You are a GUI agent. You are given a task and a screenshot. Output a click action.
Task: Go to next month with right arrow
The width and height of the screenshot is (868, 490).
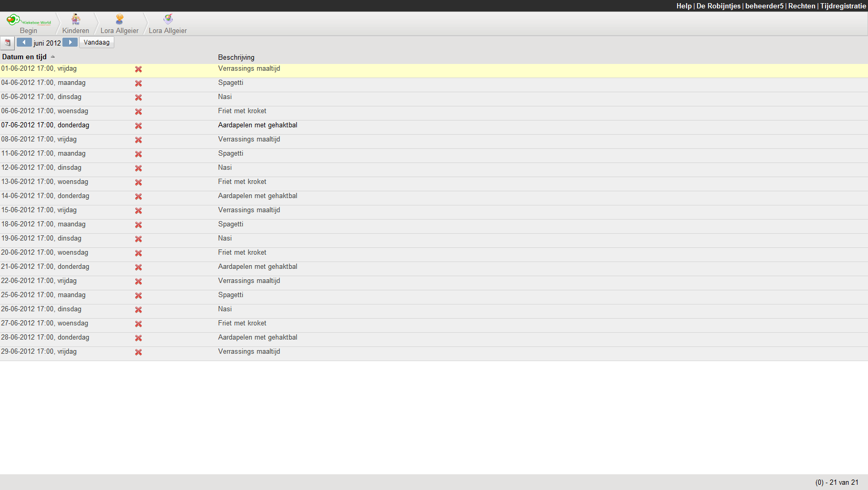click(x=70, y=42)
